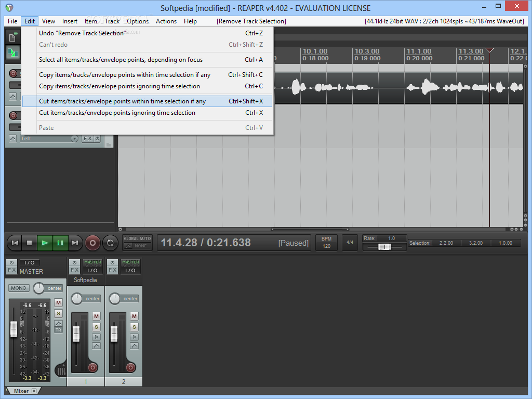Viewport: 532px width, 399px height.
Task: Open the Actions menu
Action: point(166,21)
